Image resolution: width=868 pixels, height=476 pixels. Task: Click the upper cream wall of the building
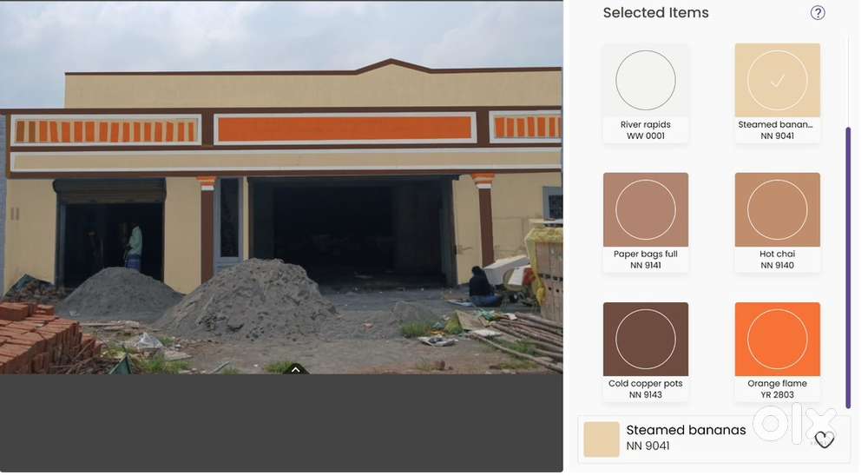[312, 89]
